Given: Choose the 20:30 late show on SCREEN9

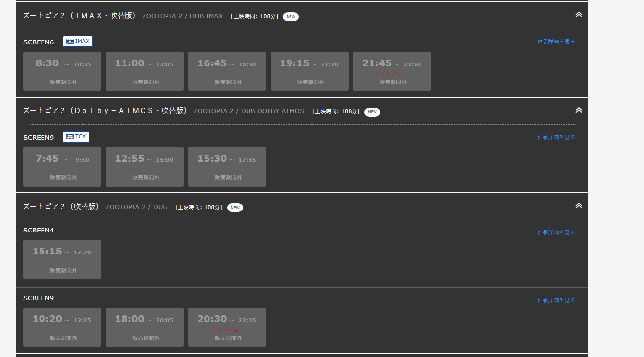Looking at the screenshot, I should coord(227,327).
